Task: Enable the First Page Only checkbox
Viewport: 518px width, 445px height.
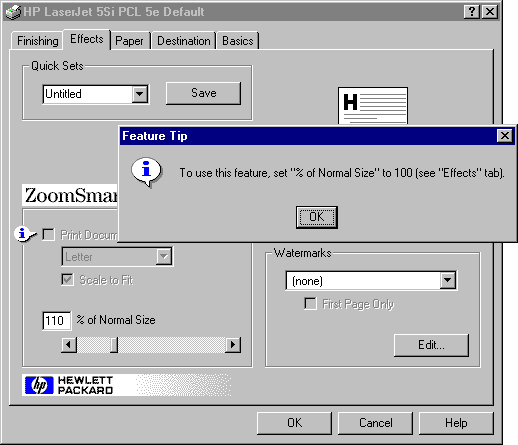Action: tap(310, 303)
